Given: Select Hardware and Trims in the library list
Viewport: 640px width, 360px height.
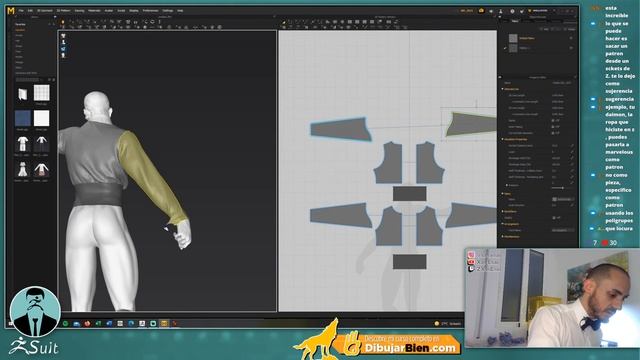Looking at the screenshot, I should coord(26,73).
